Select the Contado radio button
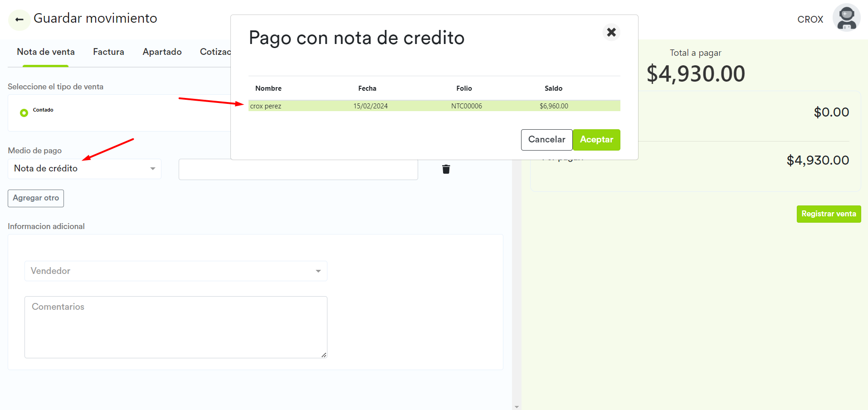This screenshot has height=410, width=868. [x=24, y=113]
